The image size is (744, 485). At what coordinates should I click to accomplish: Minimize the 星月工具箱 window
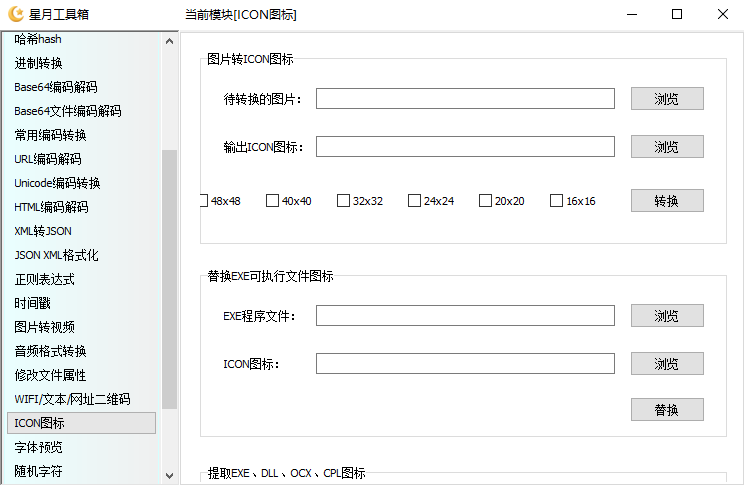632,14
